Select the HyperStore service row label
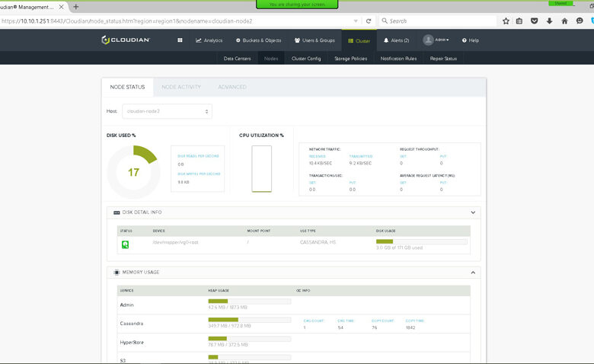The image size is (594, 364). click(132, 343)
